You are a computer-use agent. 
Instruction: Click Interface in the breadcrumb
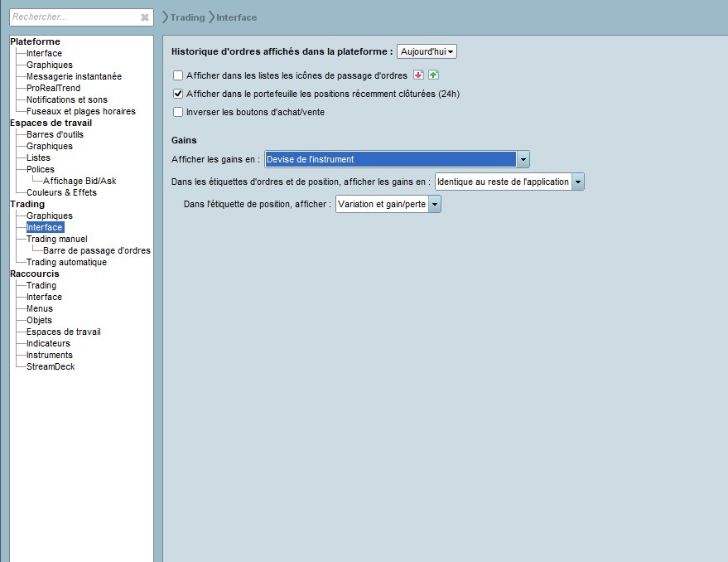pyautogui.click(x=236, y=17)
